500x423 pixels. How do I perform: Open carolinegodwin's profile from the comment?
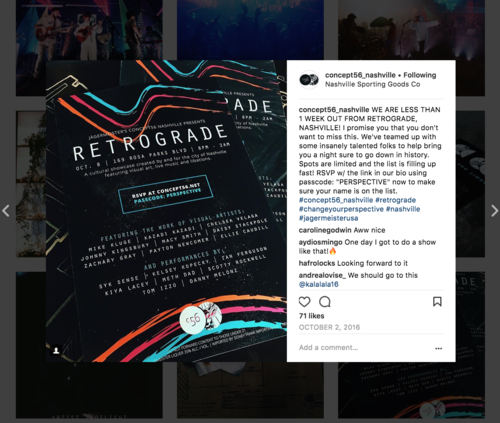coord(325,230)
